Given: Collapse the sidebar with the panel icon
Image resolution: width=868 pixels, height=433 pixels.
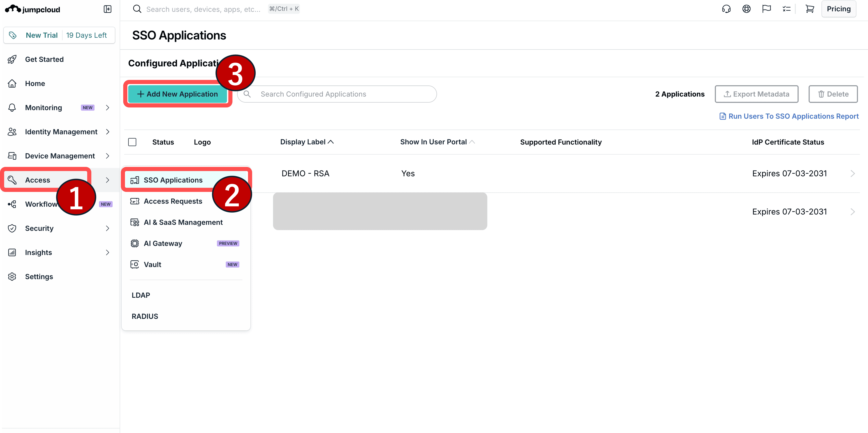Looking at the screenshot, I should pos(107,9).
